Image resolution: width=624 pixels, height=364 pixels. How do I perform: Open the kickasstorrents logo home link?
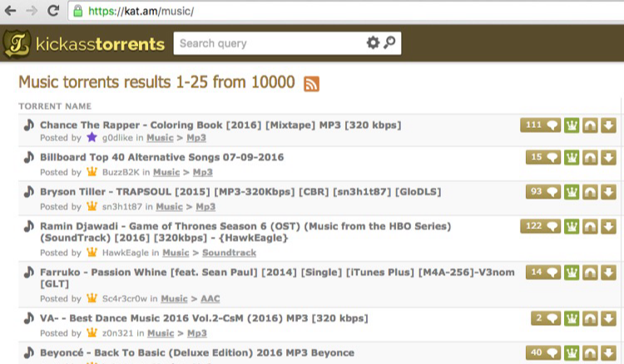pos(84,44)
